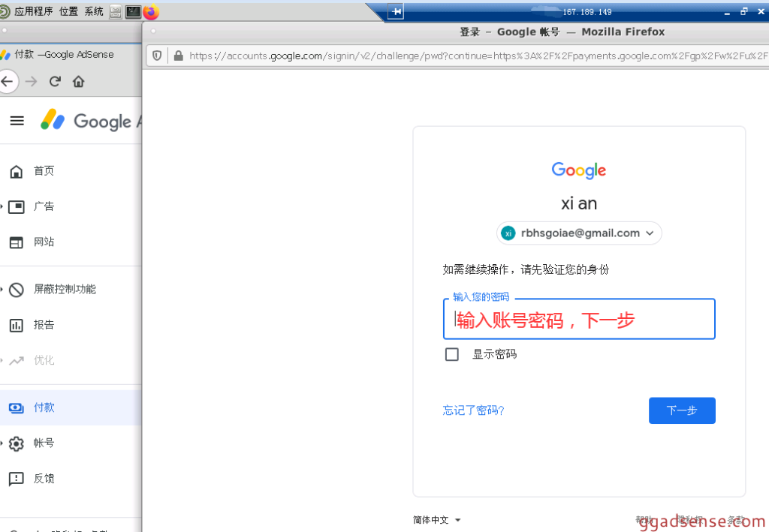769x532 pixels.
Task: Click the Firefox launcher icon in the panel
Action: [x=151, y=12]
